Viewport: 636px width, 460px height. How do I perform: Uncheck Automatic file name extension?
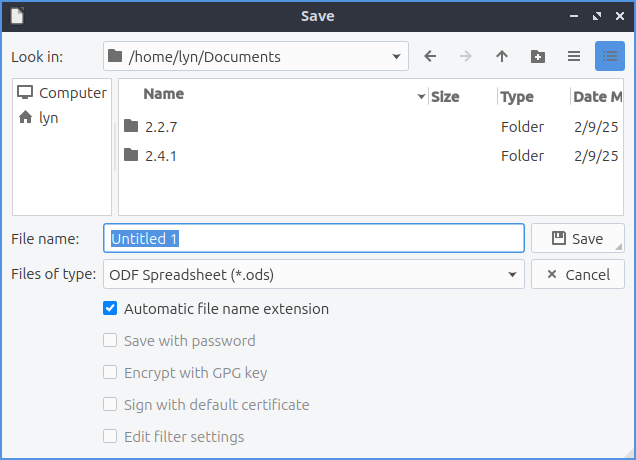(110, 309)
